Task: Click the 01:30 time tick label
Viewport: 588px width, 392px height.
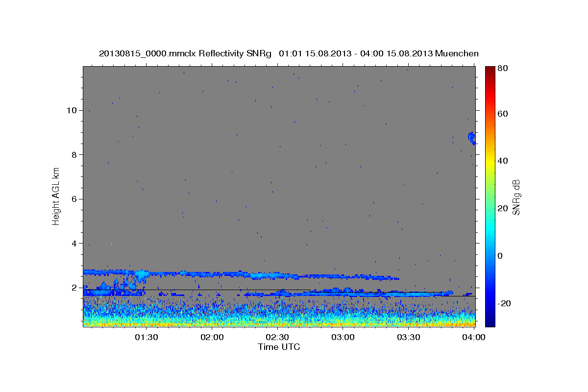Action: [x=147, y=337]
